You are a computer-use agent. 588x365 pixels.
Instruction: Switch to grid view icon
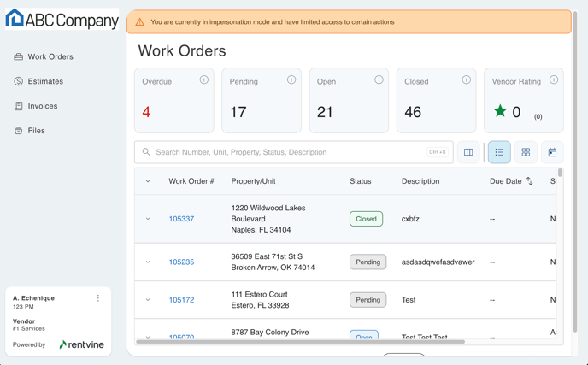click(526, 152)
